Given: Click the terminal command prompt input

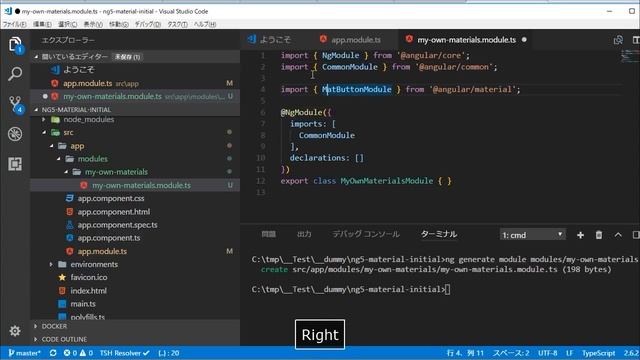Looking at the screenshot, I should pos(447,289).
